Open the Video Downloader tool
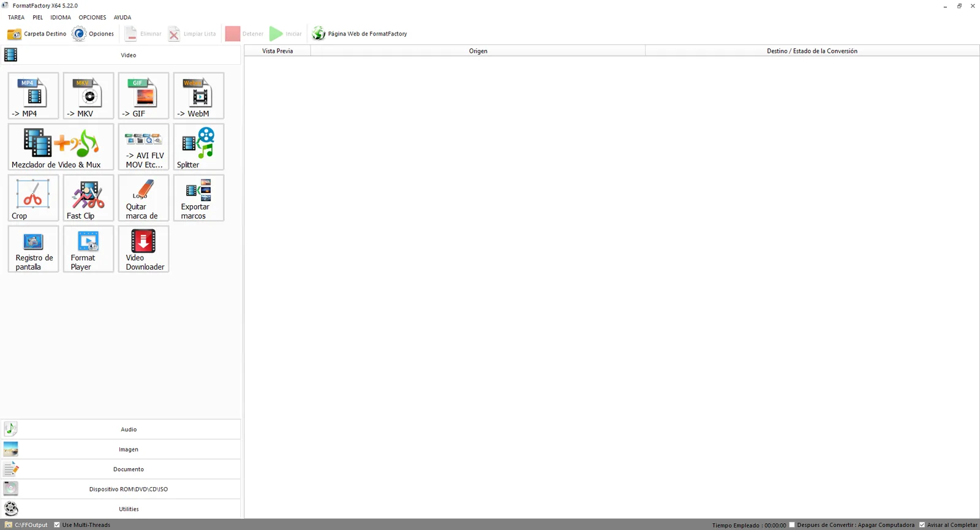 [x=143, y=249]
